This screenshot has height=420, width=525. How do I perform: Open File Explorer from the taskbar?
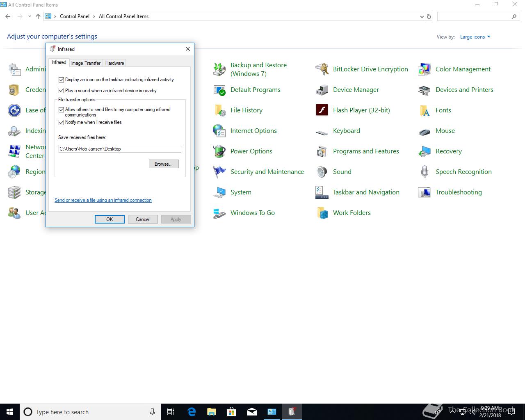click(212, 412)
